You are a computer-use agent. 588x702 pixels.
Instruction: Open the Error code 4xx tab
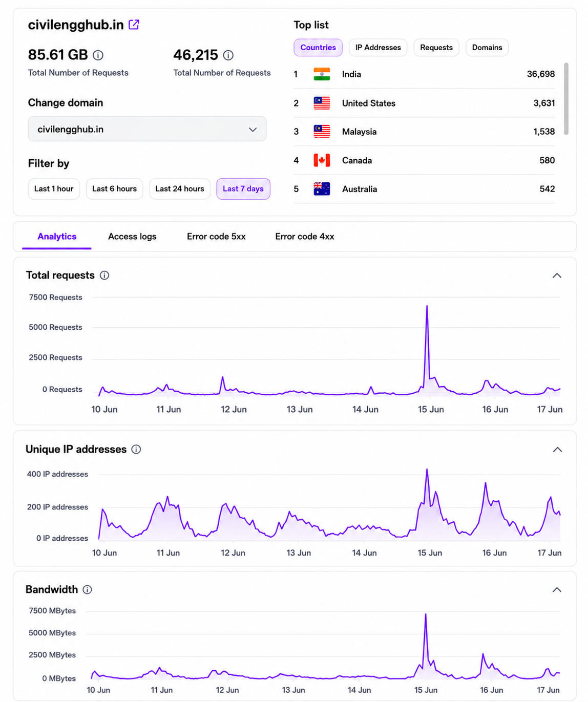pos(305,236)
